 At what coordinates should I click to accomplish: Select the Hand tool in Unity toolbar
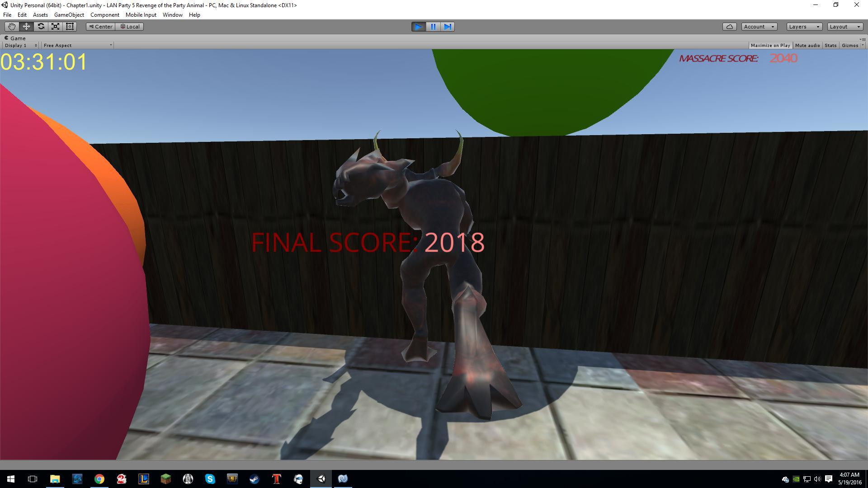click(12, 27)
